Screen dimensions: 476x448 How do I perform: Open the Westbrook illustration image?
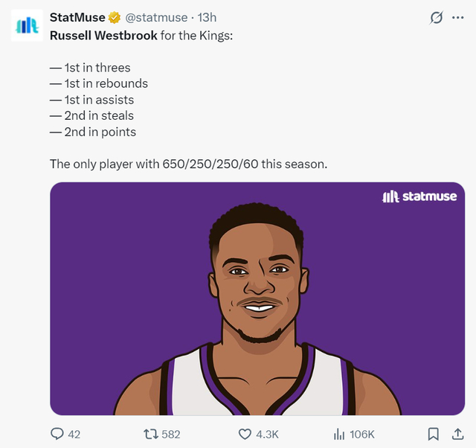coord(257,313)
